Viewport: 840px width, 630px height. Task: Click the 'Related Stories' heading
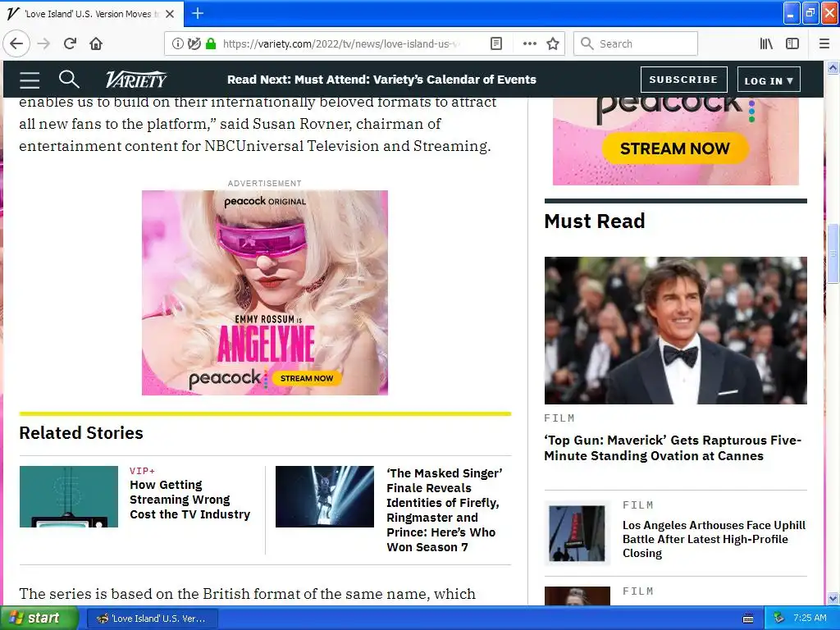point(81,432)
